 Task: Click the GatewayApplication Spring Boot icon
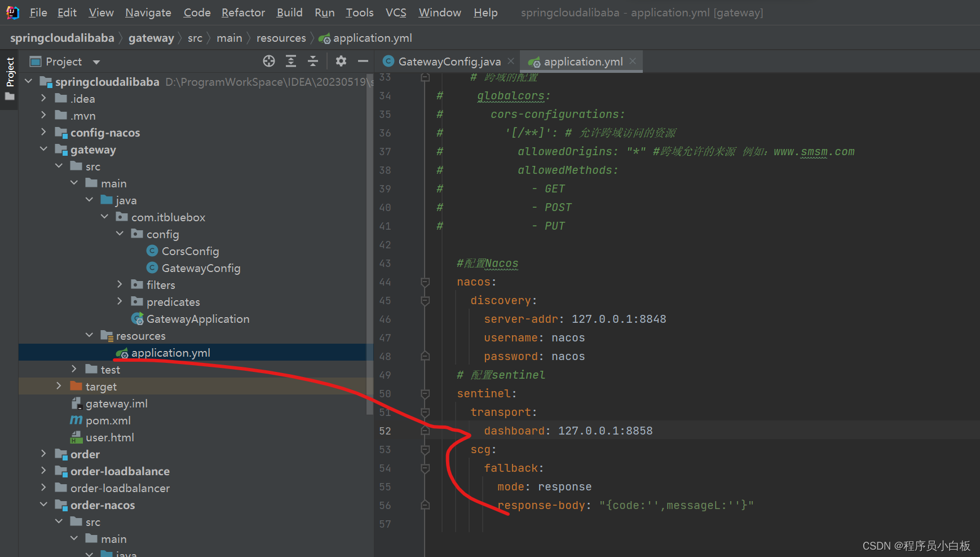pos(137,319)
